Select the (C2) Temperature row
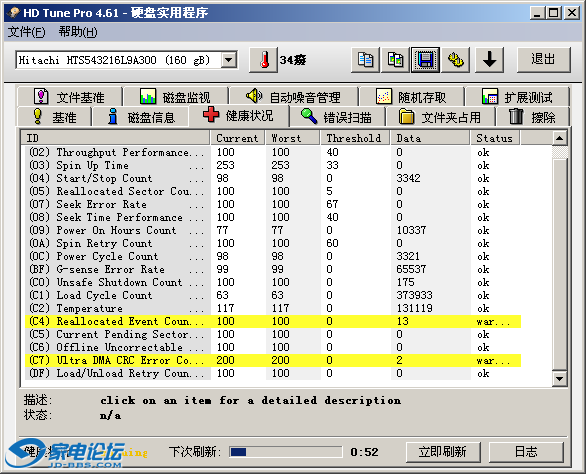This screenshot has width=586, height=474. click(x=273, y=308)
